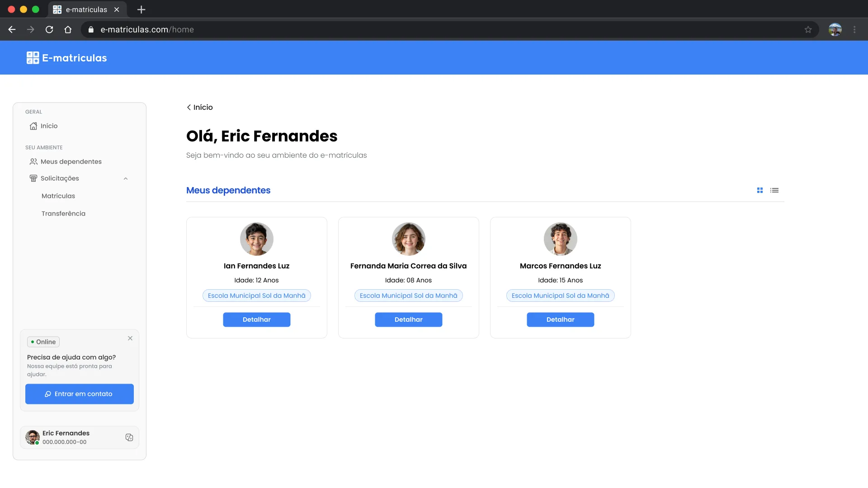Reload the page with the refresh icon
Viewport: 868px width, 488px height.
point(49,29)
